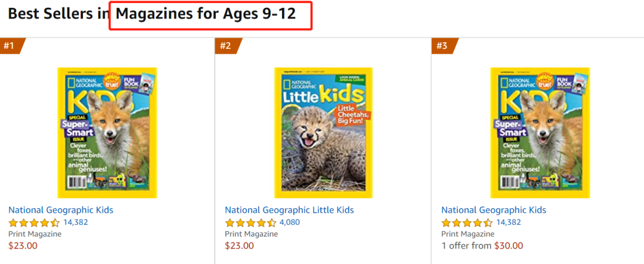Image resolution: width=644 pixels, height=264 pixels.
Task: Open star rating of National Geographic Little Kids
Action: (x=250, y=223)
